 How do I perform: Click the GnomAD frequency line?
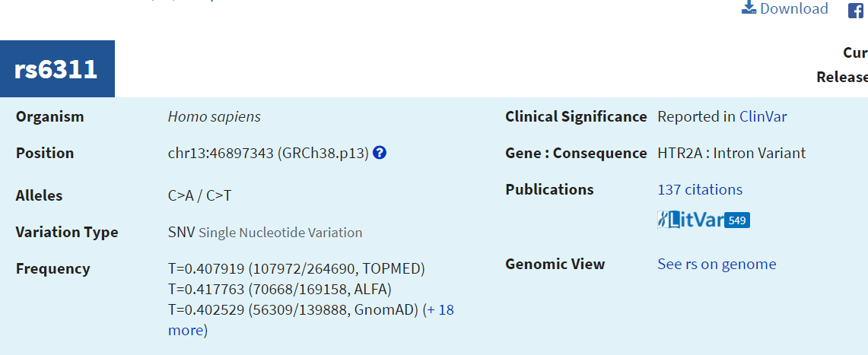(x=293, y=309)
